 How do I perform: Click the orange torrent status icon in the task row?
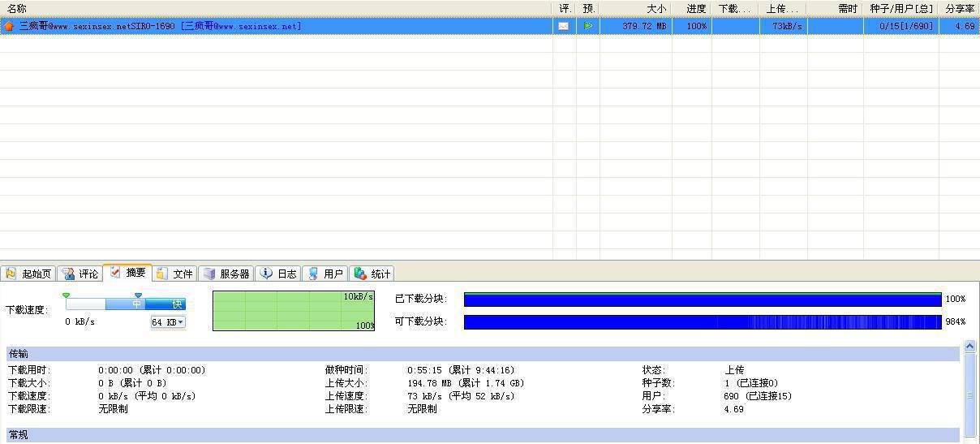9,26
